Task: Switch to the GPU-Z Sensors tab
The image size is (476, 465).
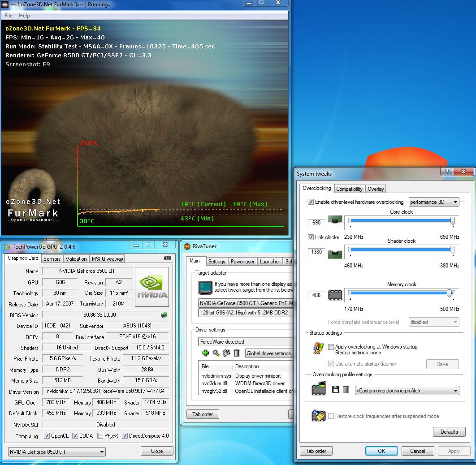Action: tap(52, 259)
